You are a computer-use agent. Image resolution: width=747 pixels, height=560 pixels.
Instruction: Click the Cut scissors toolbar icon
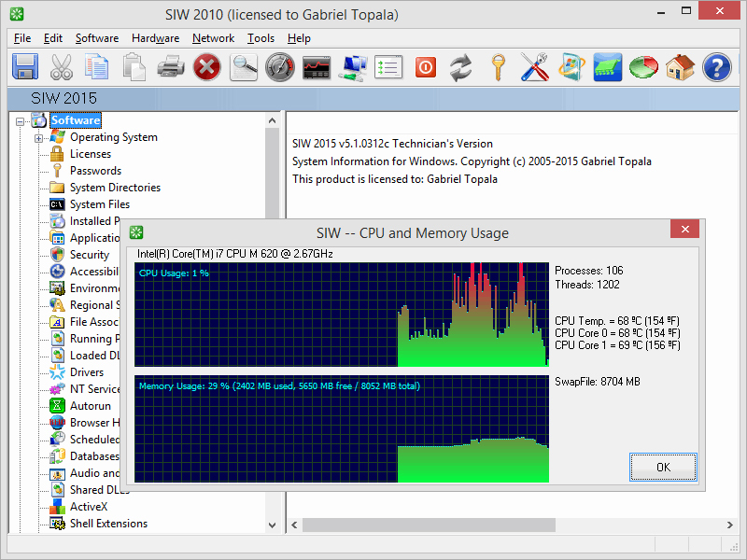[62, 67]
